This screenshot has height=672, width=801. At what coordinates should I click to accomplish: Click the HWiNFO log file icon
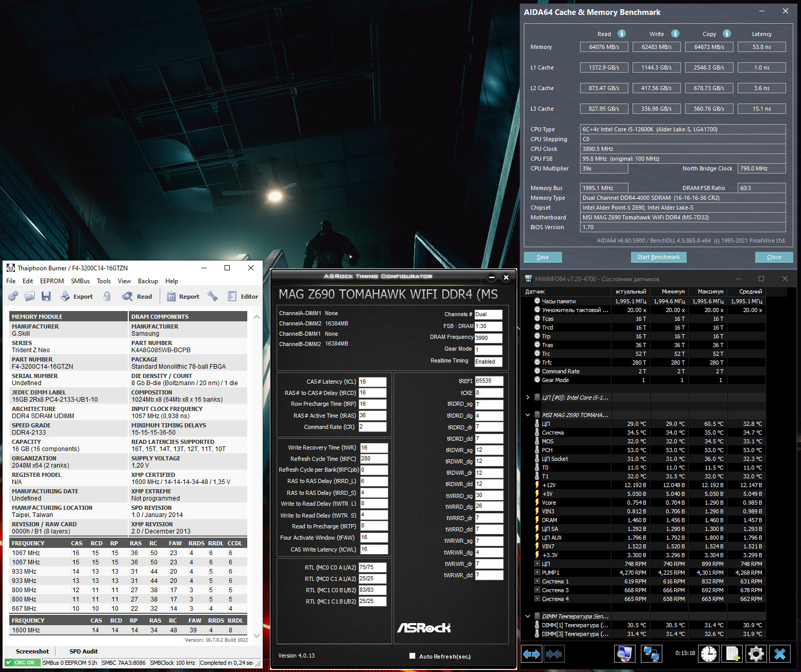coord(732,654)
